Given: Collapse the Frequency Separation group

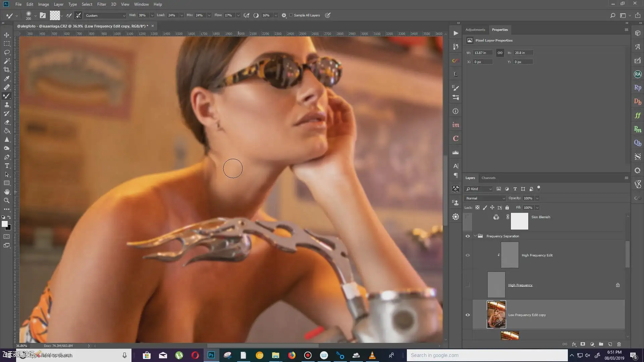Looking at the screenshot, I should tap(475, 236).
